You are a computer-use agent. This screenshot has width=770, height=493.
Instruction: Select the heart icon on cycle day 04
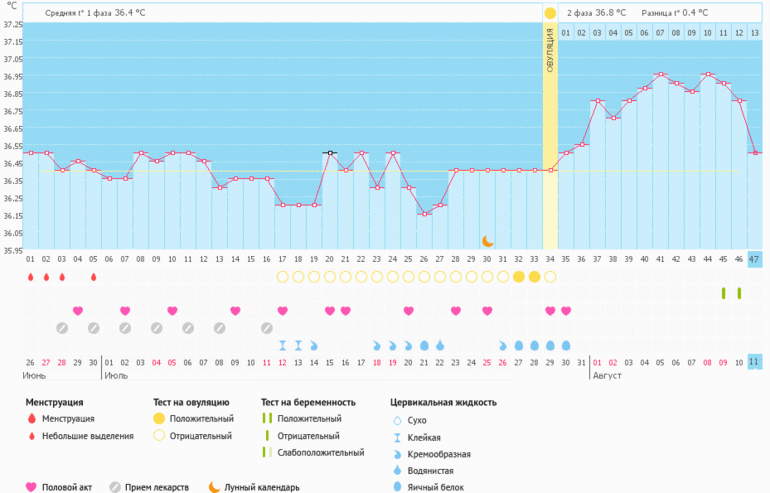tap(78, 311)
